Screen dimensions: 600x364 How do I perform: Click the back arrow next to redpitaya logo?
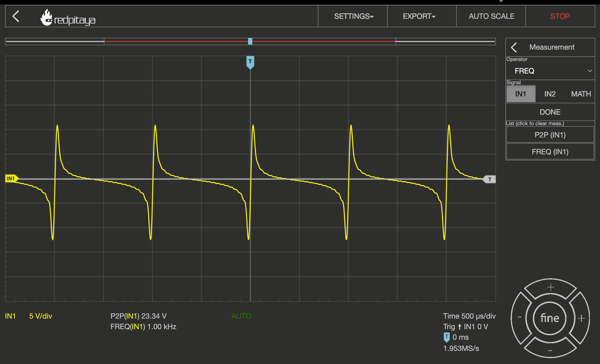pyautogui.click(x=16, y=16)
